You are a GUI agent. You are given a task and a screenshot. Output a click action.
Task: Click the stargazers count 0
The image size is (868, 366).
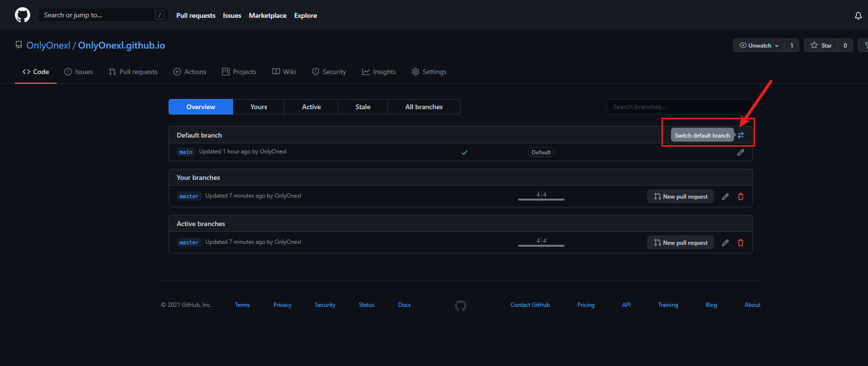pos(845,45)
